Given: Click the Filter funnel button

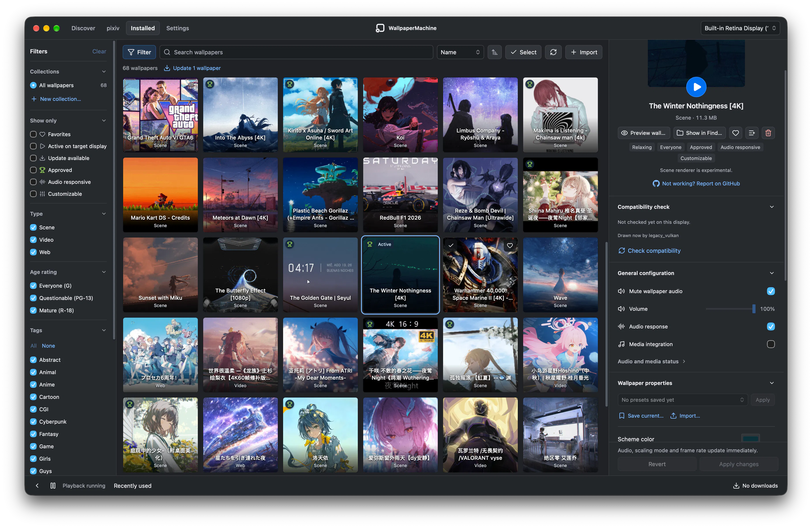Looking at the screenshot, I should [x=139, y=52].
